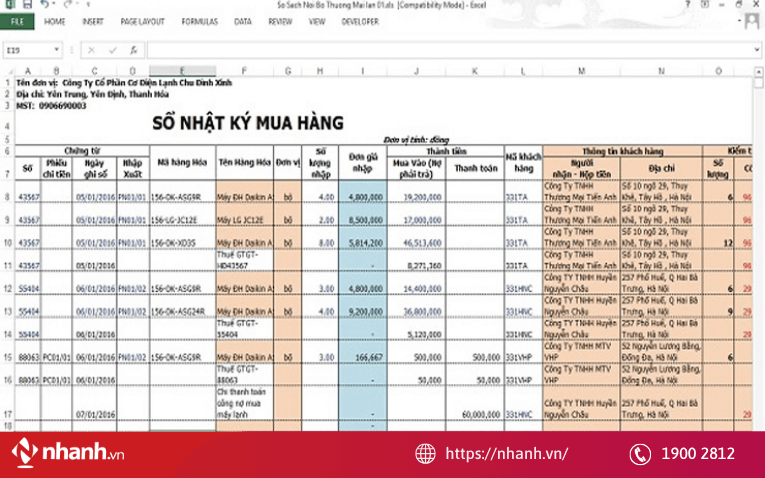Select column I header
Image resolution: width=765 pixels, height=478 pixels.
coord(362,71)
